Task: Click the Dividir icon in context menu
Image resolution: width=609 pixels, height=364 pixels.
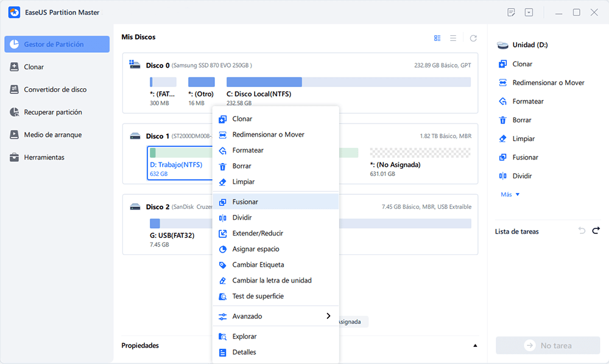Action: tap(222, 218)
